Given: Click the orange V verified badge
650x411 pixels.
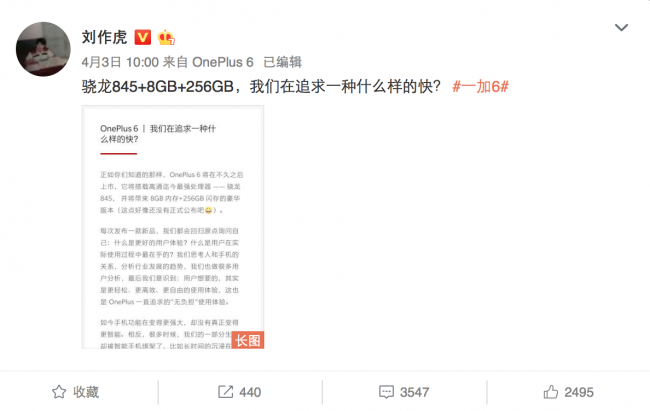Looking at the screenshot, I should tap(143, 37).
